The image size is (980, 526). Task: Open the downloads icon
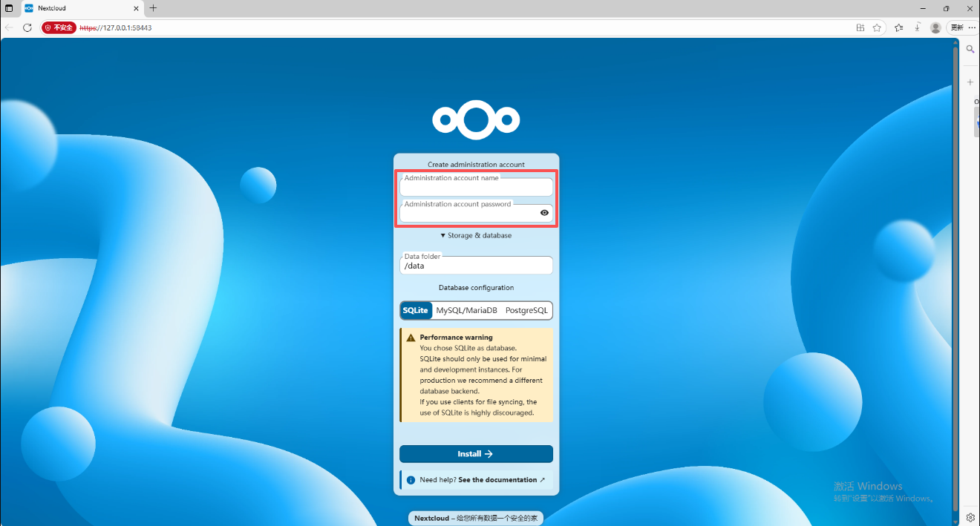(x=918, y=27)
